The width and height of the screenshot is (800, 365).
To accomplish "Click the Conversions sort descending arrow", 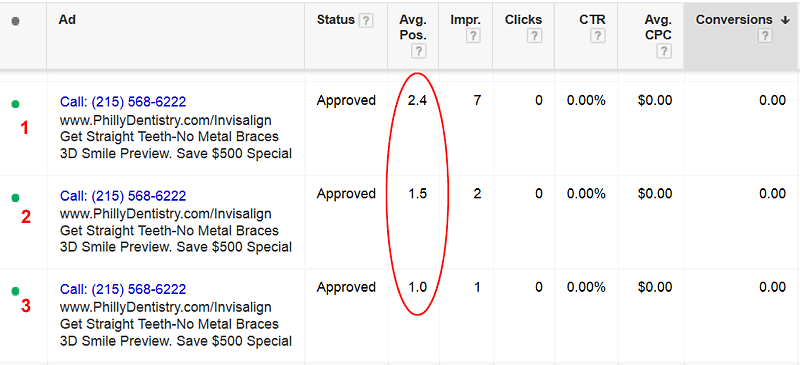I will (x=785, y=20).
